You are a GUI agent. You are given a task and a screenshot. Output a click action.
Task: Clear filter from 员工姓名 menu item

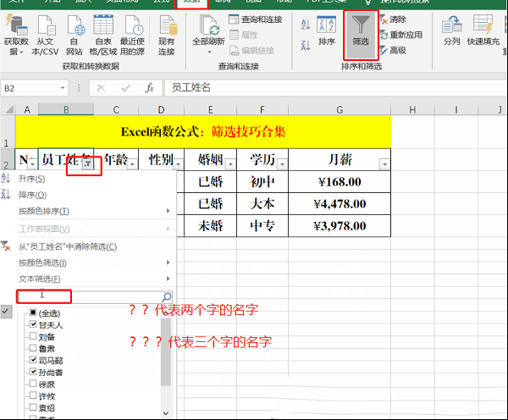tap(88, 247)
